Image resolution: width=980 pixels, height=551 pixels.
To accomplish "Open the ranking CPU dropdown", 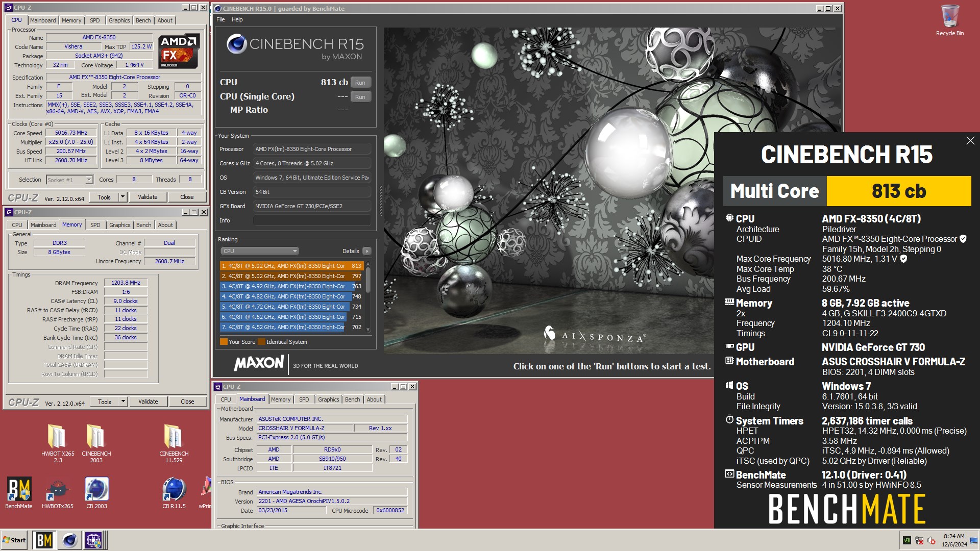I will (x=259, y=251).
